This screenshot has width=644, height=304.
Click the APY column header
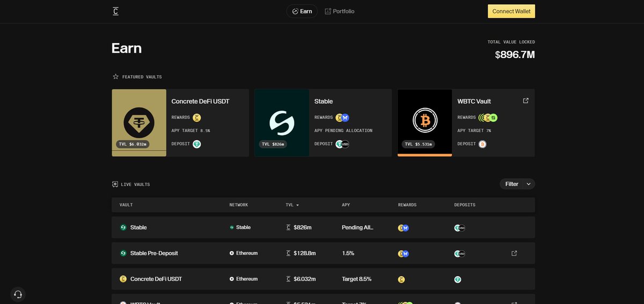click(346, 205)
